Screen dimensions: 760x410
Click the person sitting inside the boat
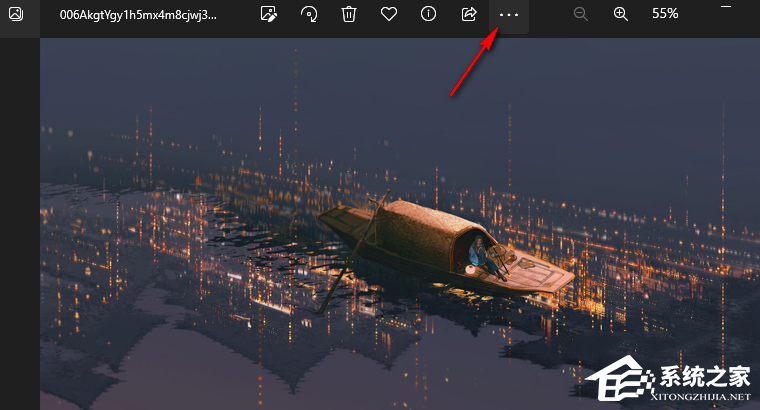click(x=479, y=253)
